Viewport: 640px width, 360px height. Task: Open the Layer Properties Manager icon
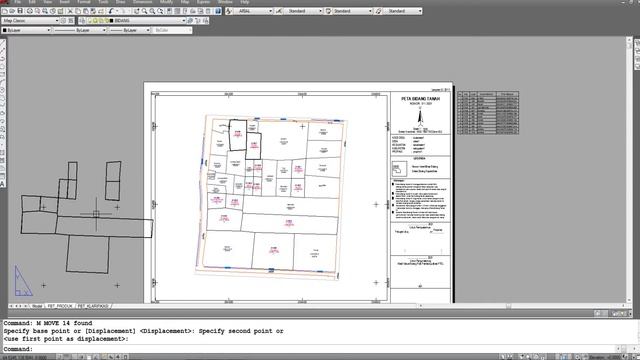point(82,20)
